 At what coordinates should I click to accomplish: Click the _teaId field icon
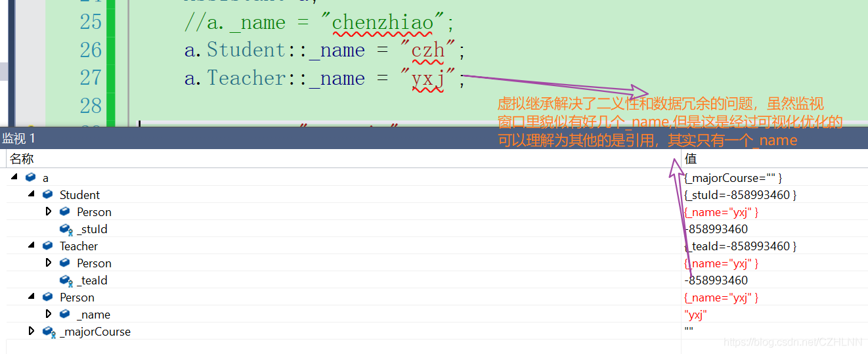tap(66, 280)
